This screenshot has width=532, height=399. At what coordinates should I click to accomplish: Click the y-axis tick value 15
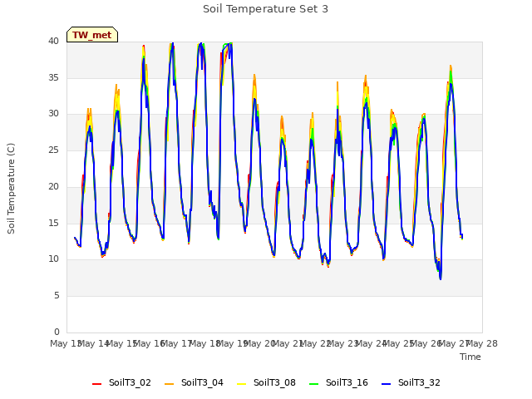[53, 223]
